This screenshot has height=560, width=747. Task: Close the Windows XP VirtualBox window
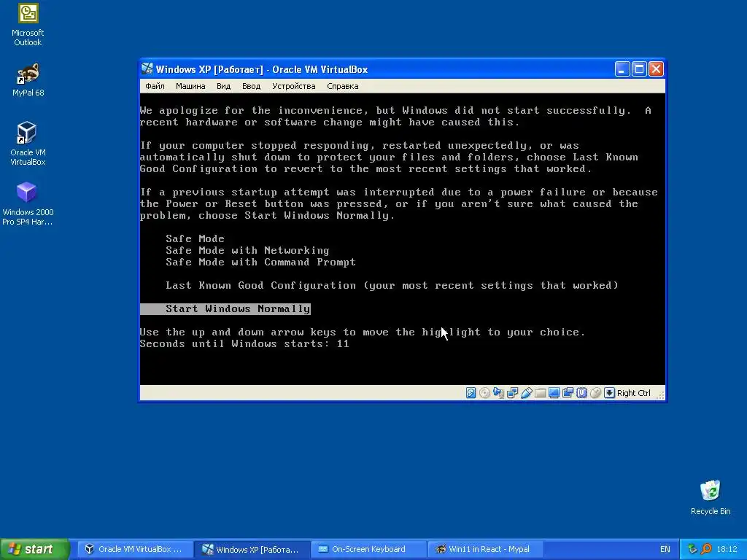click(656, 69)
